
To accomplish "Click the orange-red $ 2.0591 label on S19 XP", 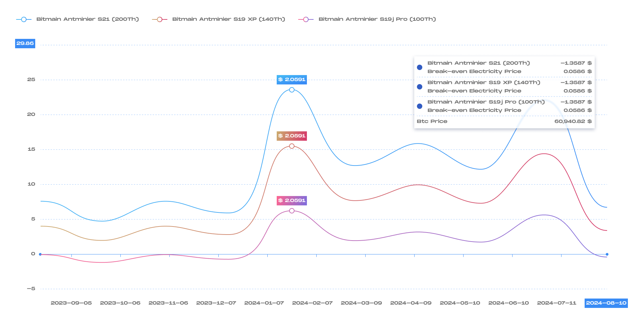I will click(292, 136).
